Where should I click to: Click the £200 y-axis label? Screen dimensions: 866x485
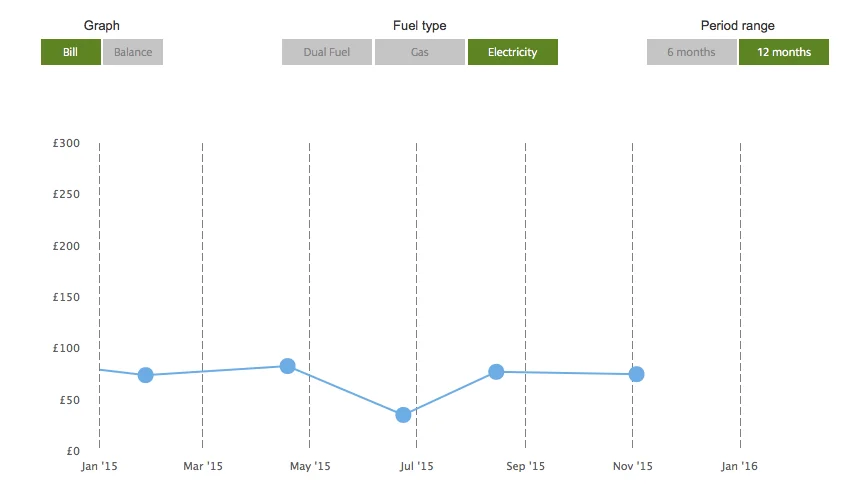(66, 246)
